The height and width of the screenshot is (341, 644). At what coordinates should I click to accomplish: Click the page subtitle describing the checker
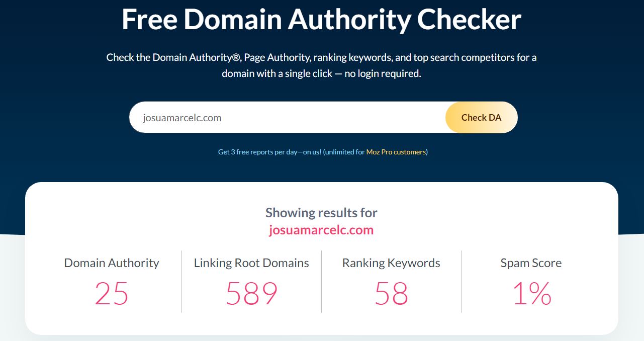322,65
